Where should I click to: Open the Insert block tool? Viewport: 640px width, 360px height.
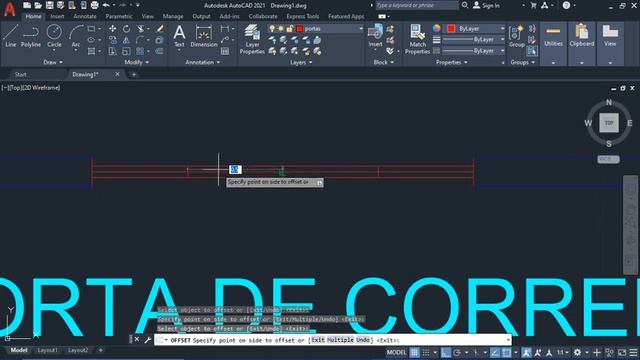pos(375,36)
